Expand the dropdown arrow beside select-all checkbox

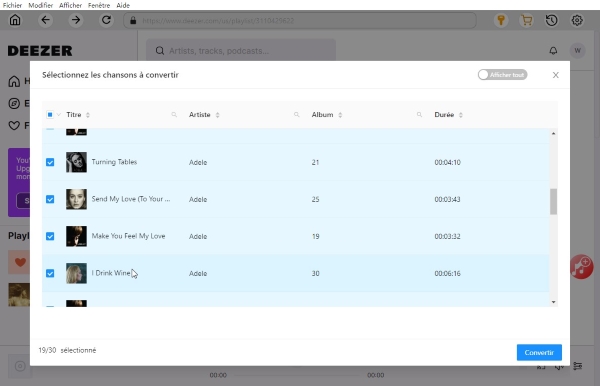[x=59, y=114]
